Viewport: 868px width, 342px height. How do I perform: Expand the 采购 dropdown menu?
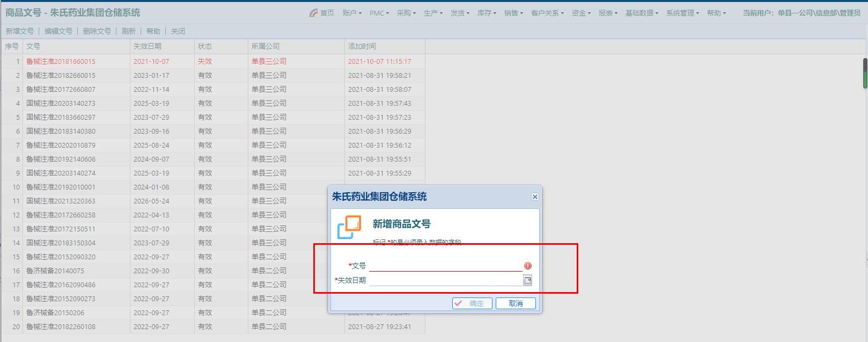(406, 13)
